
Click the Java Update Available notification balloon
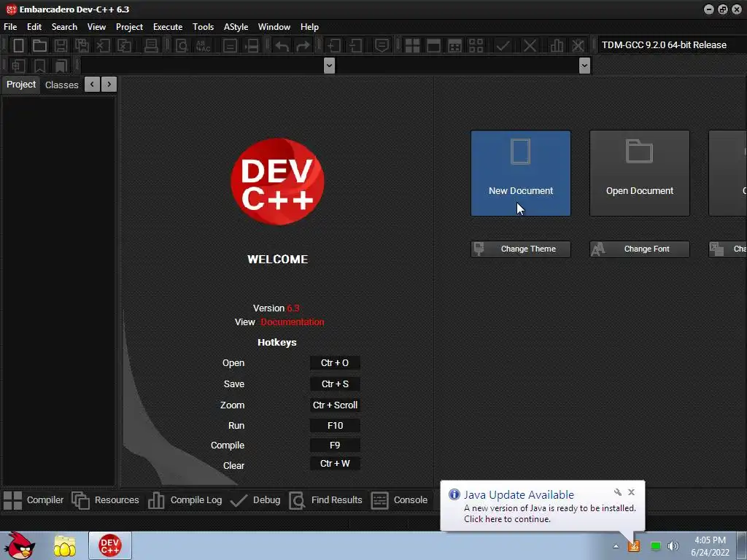543,506
